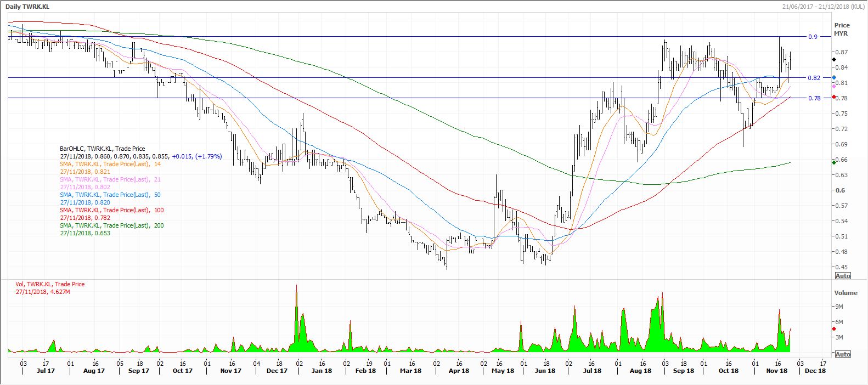The height and width of the screenshot is (385, 868).
Task: Click the red volume axis diamond marker
Action: pos(834,329)
